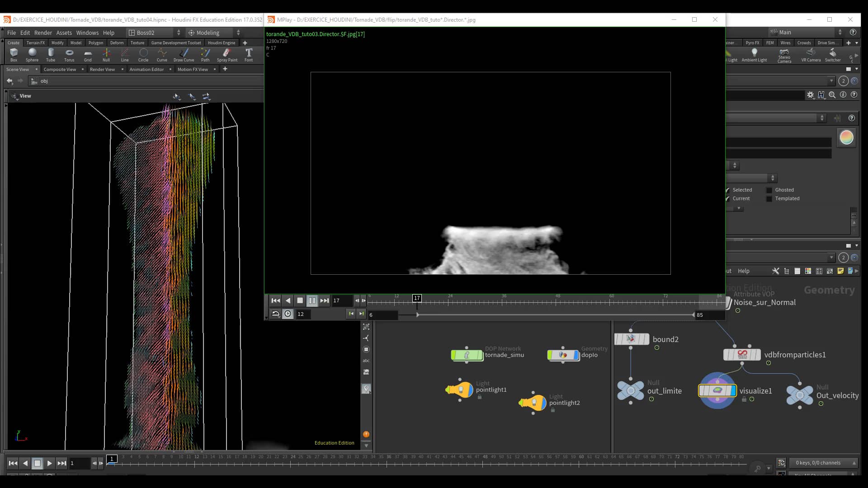Choose the Draw Curve shelf tool
868x488 pixels.
pyautogui.click(x=184, y=55)
